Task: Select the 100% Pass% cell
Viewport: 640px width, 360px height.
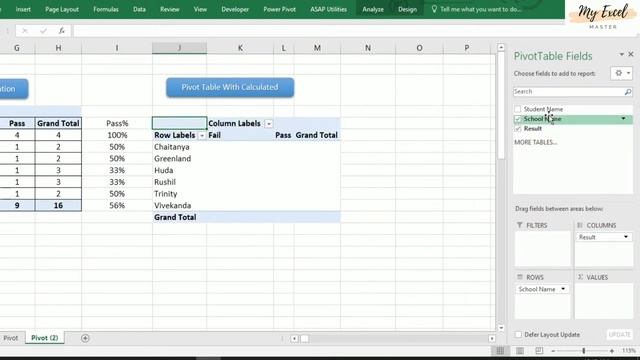Action: tap(117, 135)
